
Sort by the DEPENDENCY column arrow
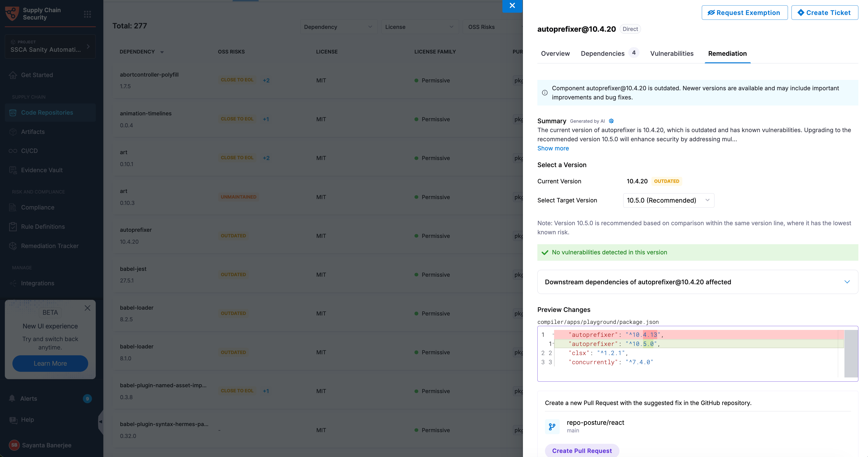click(162, 52)
